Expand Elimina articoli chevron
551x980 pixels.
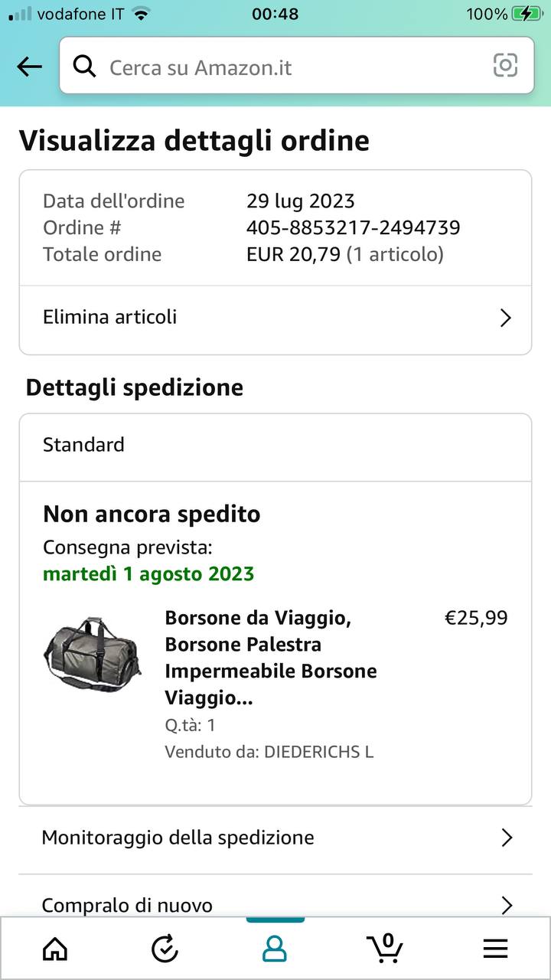click(505, 318)
